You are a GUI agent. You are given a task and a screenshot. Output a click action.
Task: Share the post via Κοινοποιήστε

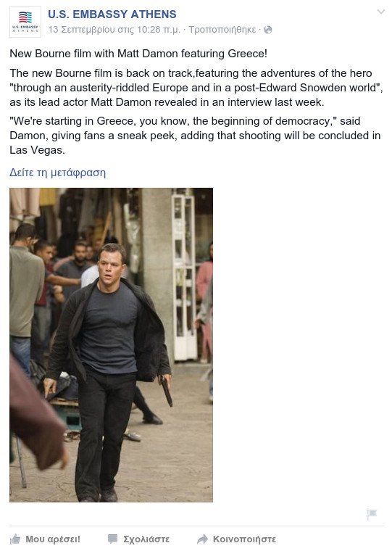tap(244, 539)
